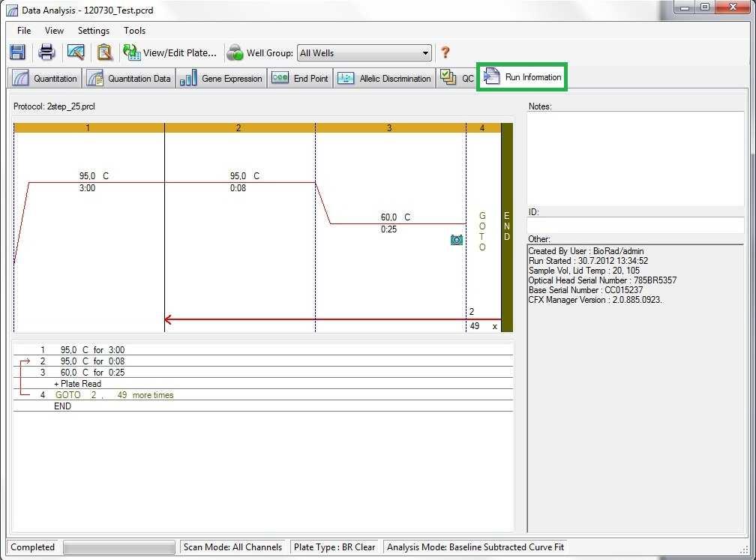Open the trace styles chart icon
Screen dimensions: 756x560
coord(76,52)
